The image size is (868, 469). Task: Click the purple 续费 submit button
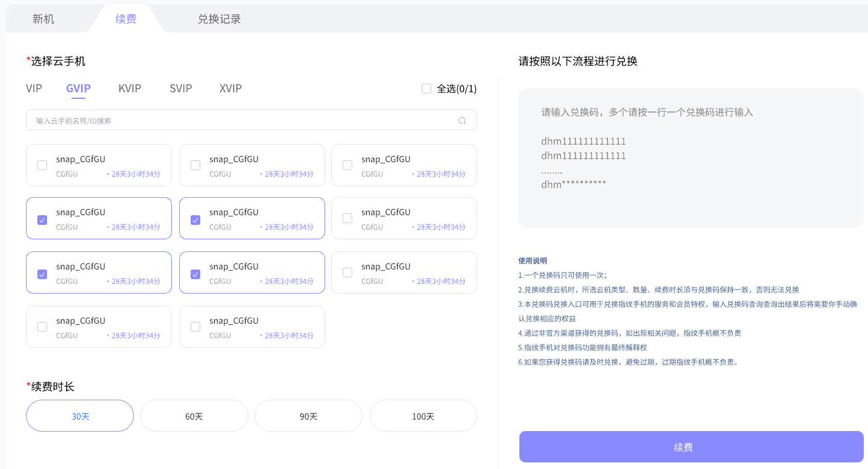coord(691,447)
